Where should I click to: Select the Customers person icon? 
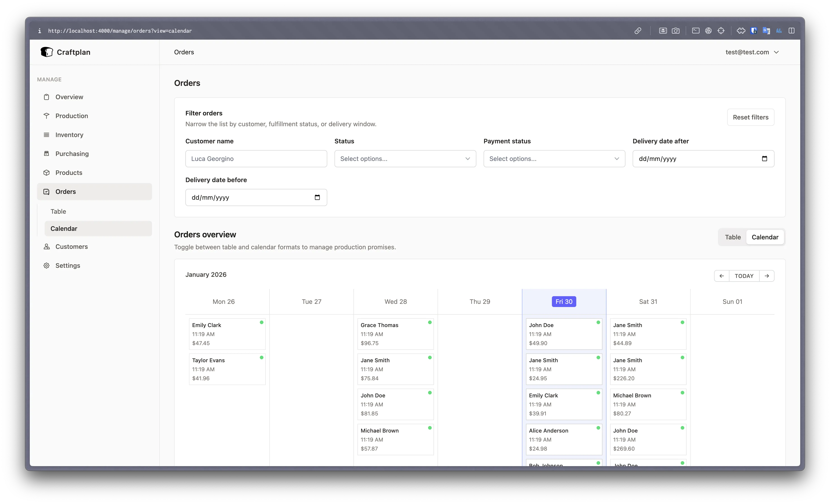pos(47,246)
